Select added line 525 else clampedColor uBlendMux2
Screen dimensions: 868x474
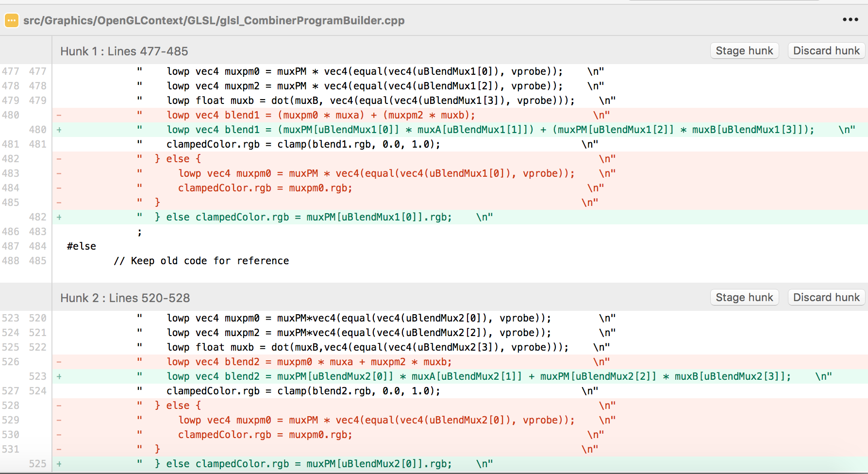pos(460,464)
